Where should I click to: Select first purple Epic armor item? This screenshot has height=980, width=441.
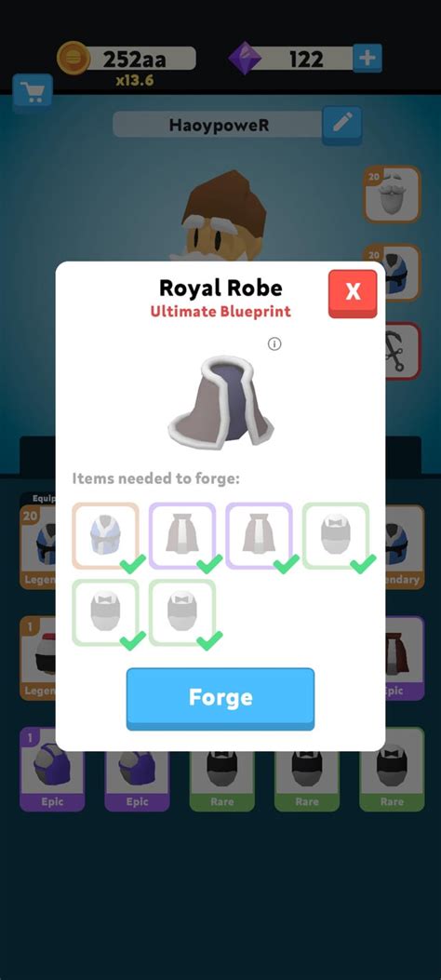point(52,770)
